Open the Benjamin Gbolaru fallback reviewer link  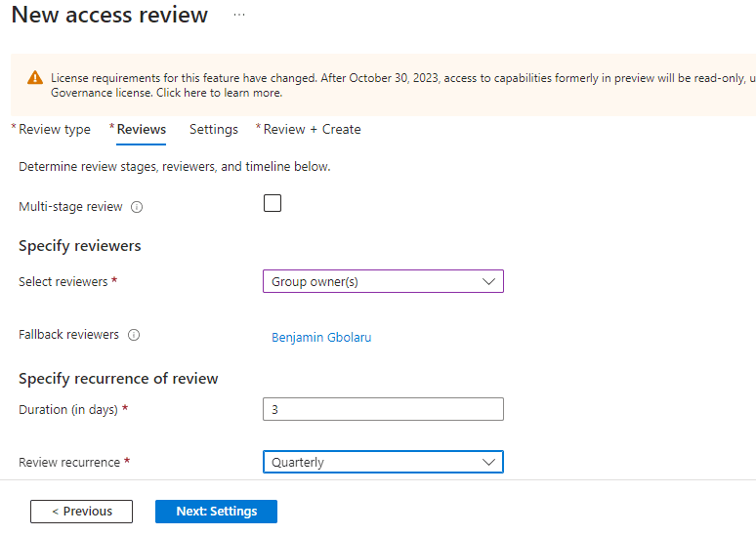tap(321, 338)
